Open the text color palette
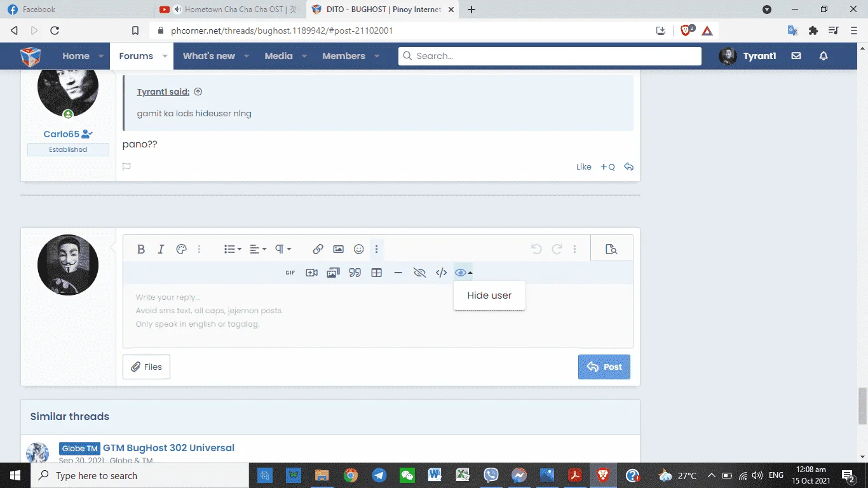 pos(181,249)
